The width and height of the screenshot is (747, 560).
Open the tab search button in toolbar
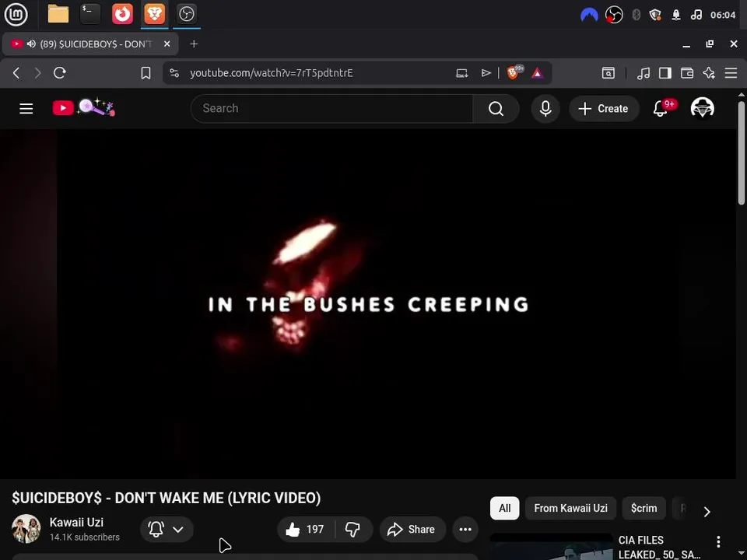pyautogui.click(x=608, y=73)
